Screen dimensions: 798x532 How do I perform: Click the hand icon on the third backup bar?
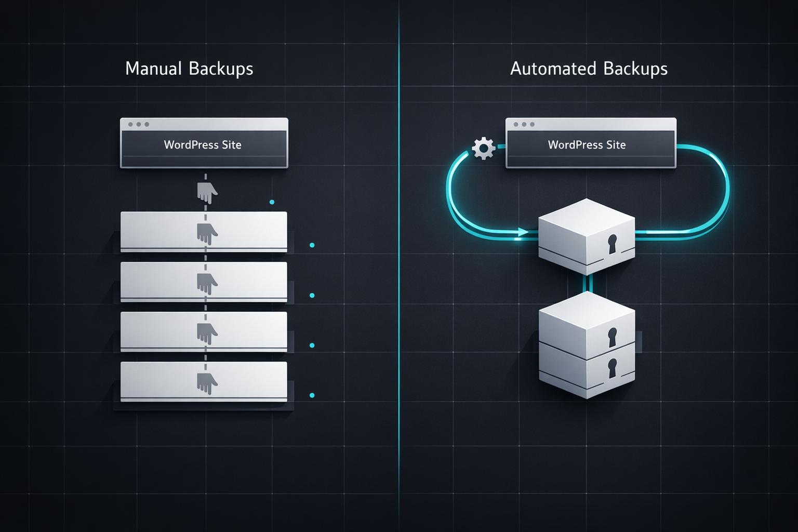(x=207, y=333)
